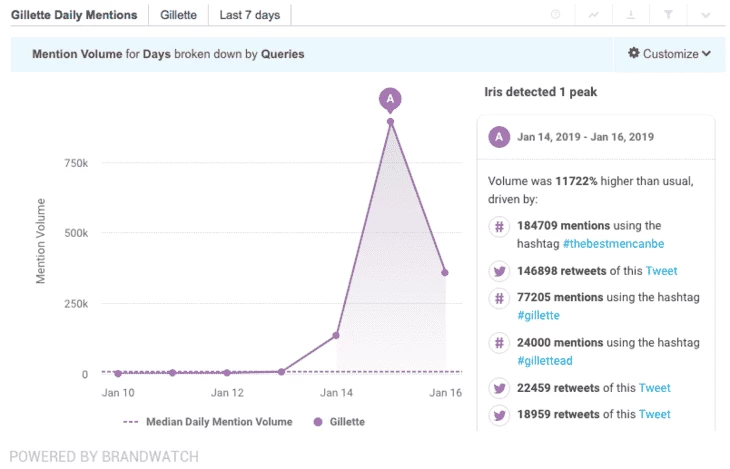Viewport: 730px width, 469px height.
Task: Click the '11722%' volume figure
Action: point(576,181)
